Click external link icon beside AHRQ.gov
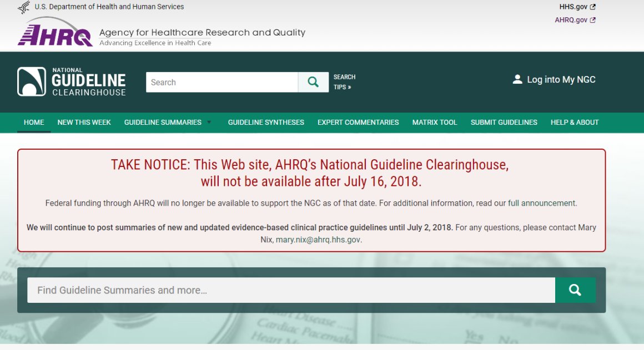 593,20
